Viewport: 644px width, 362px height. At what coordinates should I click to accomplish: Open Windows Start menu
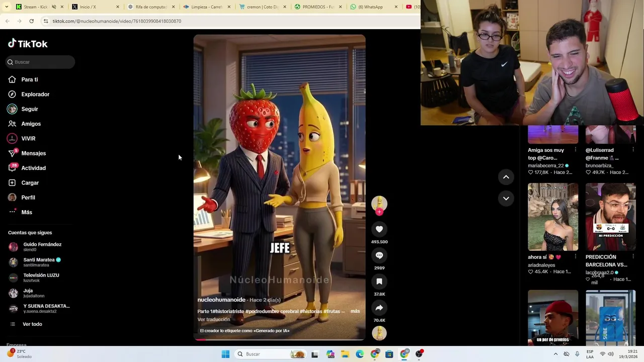[x=225, y=354]
